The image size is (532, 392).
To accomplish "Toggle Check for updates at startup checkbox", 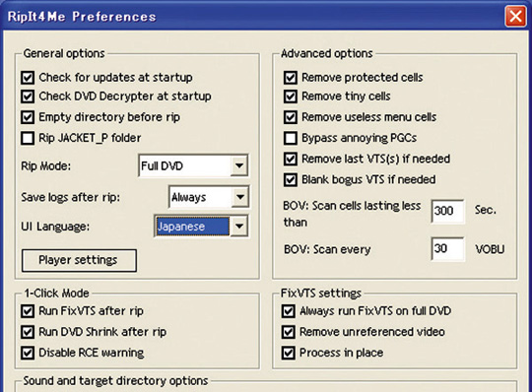I will pos(28,78).
